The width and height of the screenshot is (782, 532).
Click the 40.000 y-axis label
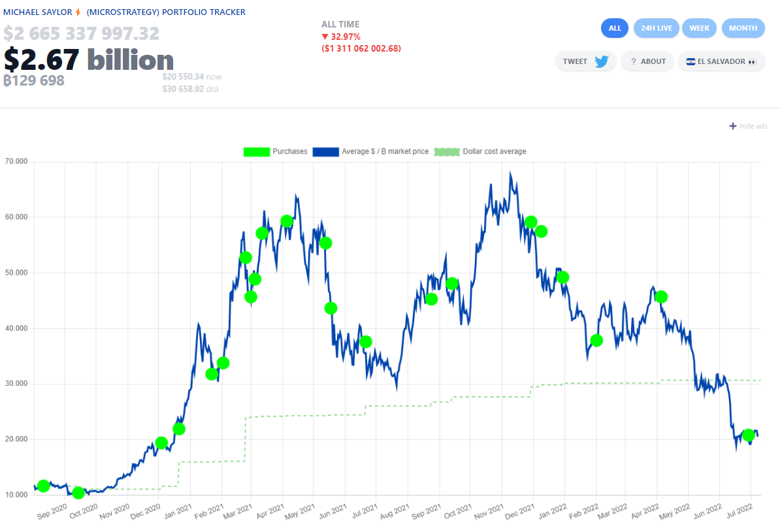tap(16, 328)
